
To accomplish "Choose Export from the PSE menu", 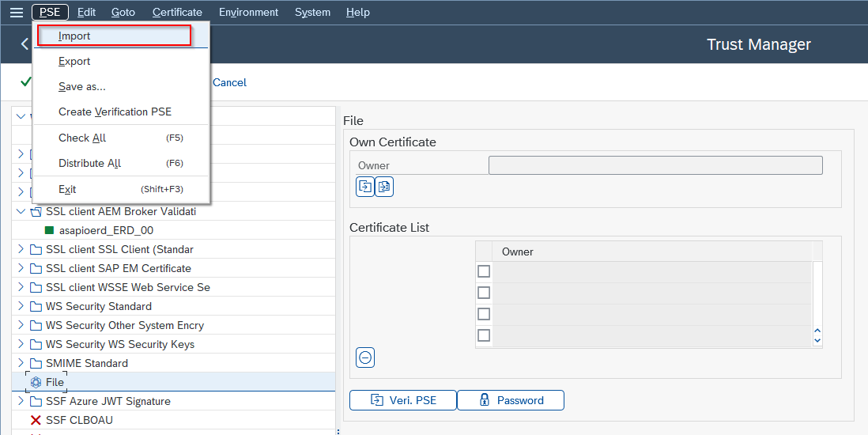I will [x=121, y=62].
